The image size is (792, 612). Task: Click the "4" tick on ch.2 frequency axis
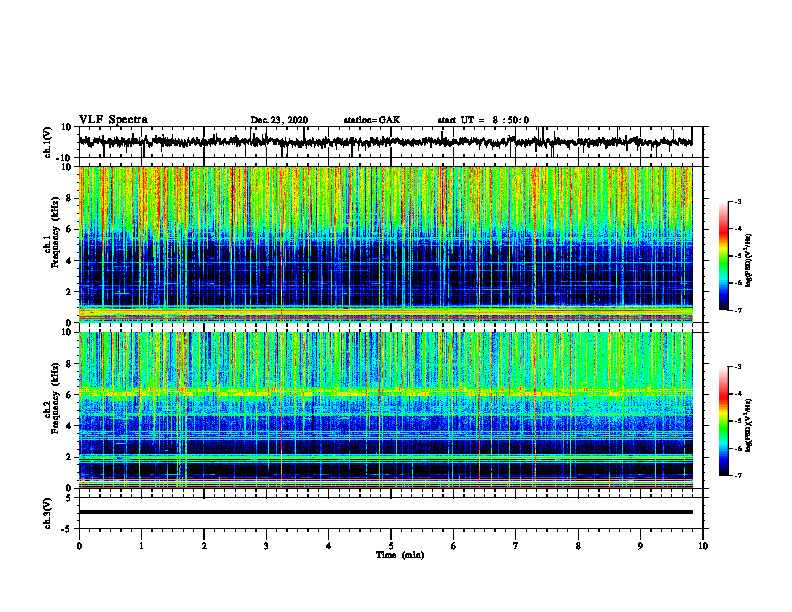[x=69, y=426]
